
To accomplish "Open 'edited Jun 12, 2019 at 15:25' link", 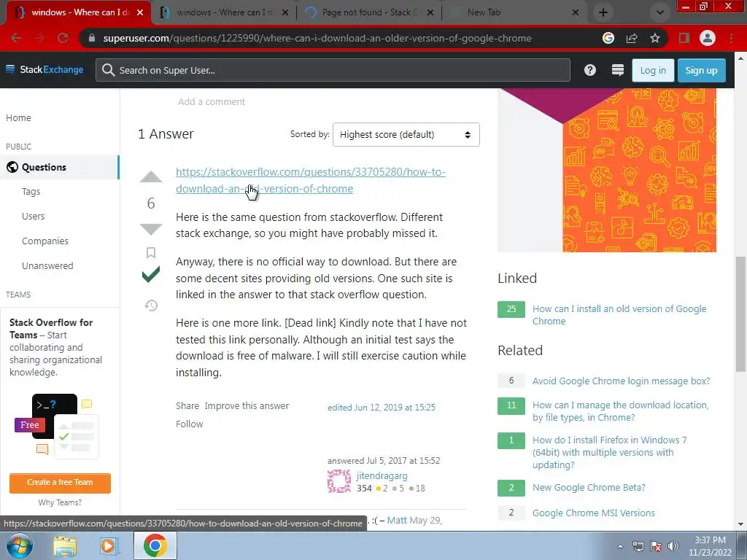I will pyautogui.click(x=381, y=407).
